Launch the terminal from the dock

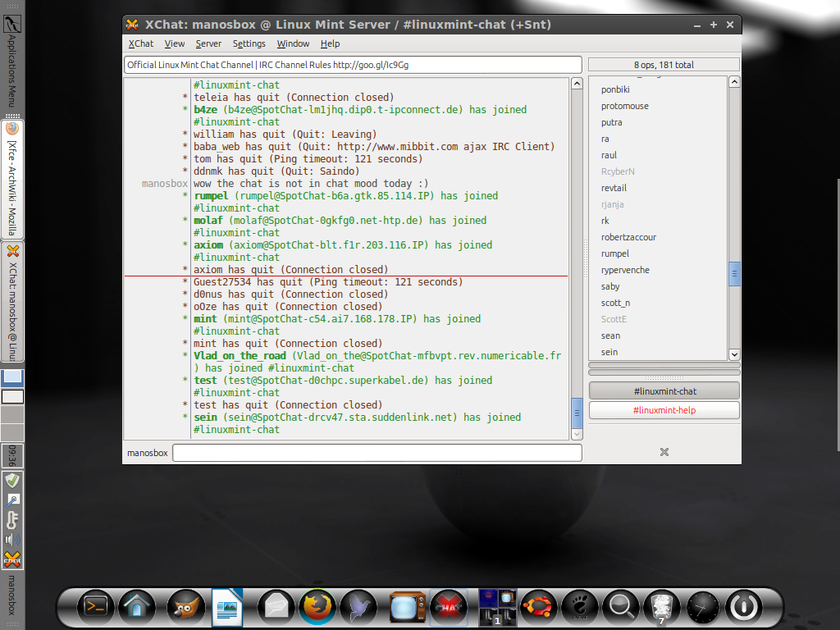coord(96,608)
